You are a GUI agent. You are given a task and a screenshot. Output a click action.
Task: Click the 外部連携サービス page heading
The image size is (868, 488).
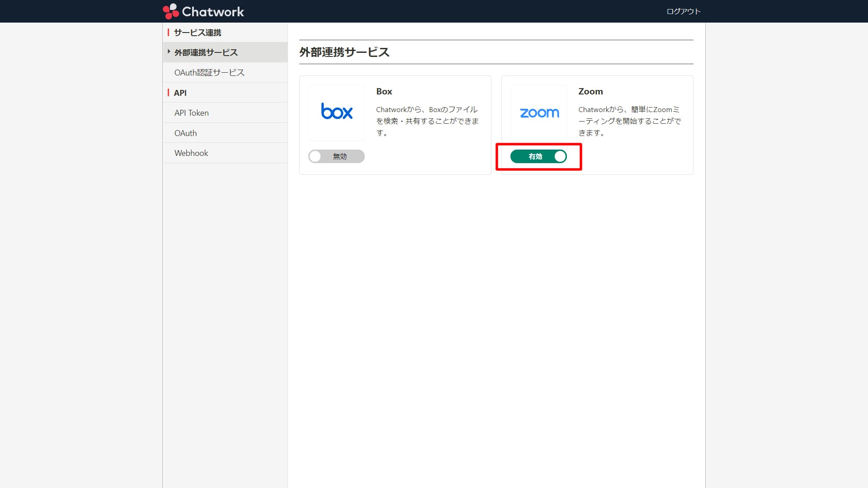pyautogui.click(x=344, y=52)
